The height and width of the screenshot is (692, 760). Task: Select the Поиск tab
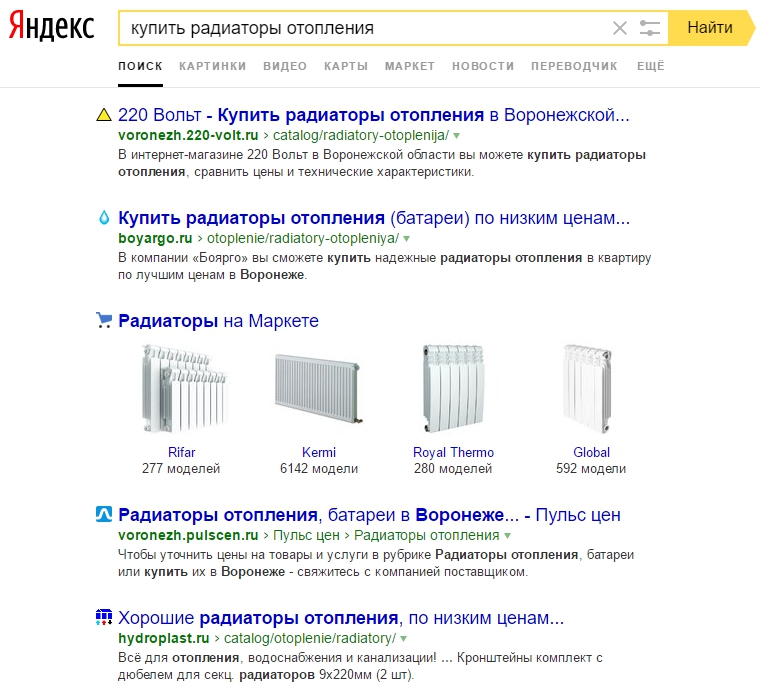coord(140,66)
